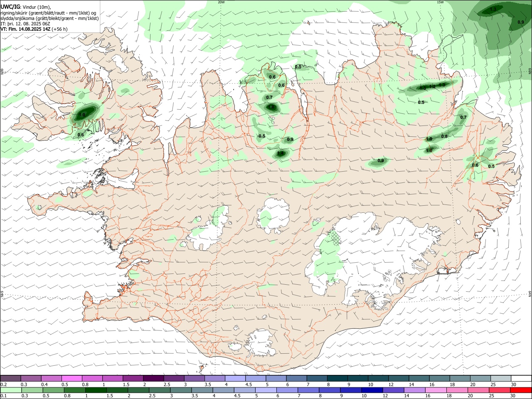Click the 1.9 precipitation value in the Westfjords
Viewport: 532px width, 399px height.
point(82,115)
